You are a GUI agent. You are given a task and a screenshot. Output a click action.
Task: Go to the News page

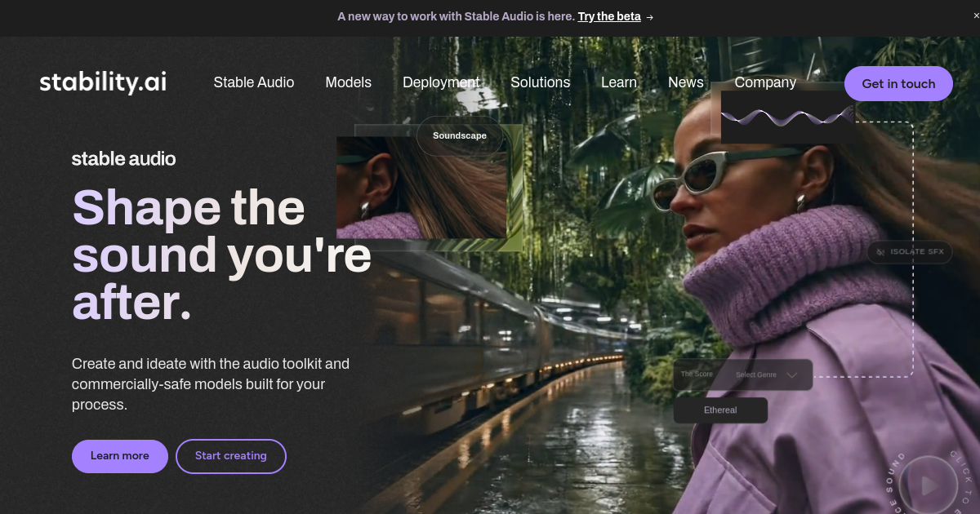[x=686, y=82]
